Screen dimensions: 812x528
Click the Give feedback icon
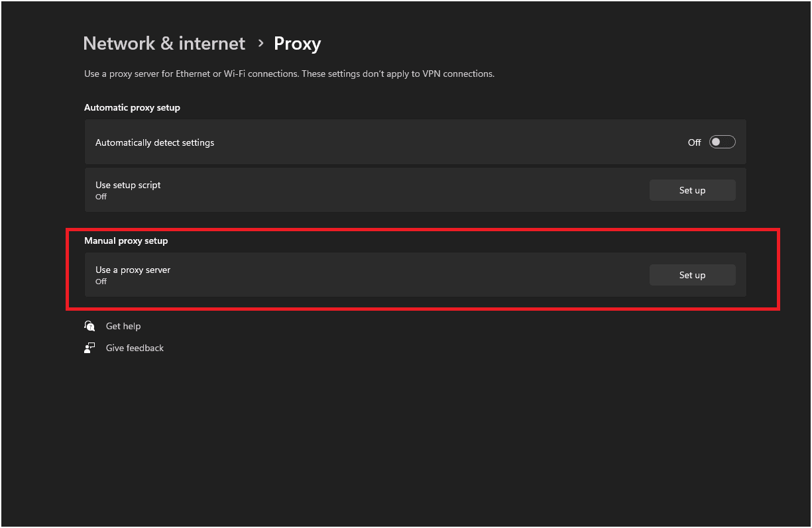tap(89, 347)
